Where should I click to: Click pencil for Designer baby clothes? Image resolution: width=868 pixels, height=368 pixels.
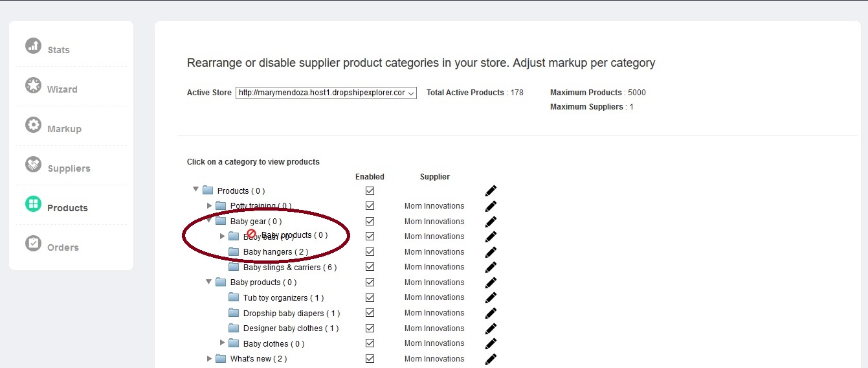[x=491, y=328]
